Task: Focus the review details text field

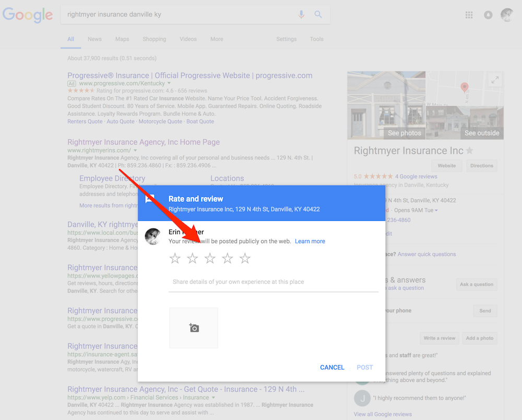Action: (x=274, y=282)
